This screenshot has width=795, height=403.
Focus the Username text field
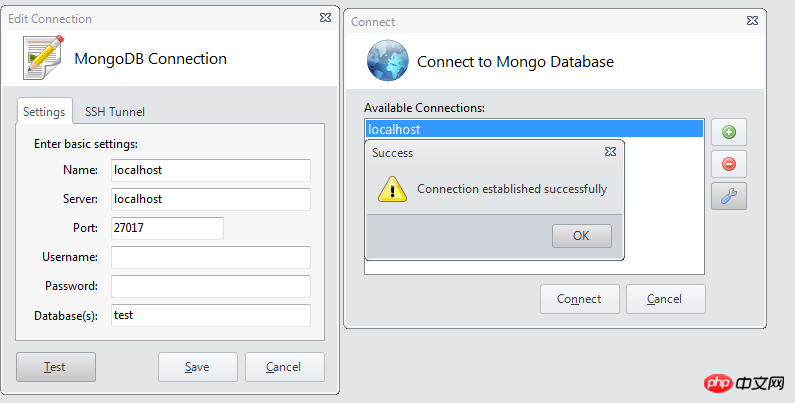[x=210, y=257]
